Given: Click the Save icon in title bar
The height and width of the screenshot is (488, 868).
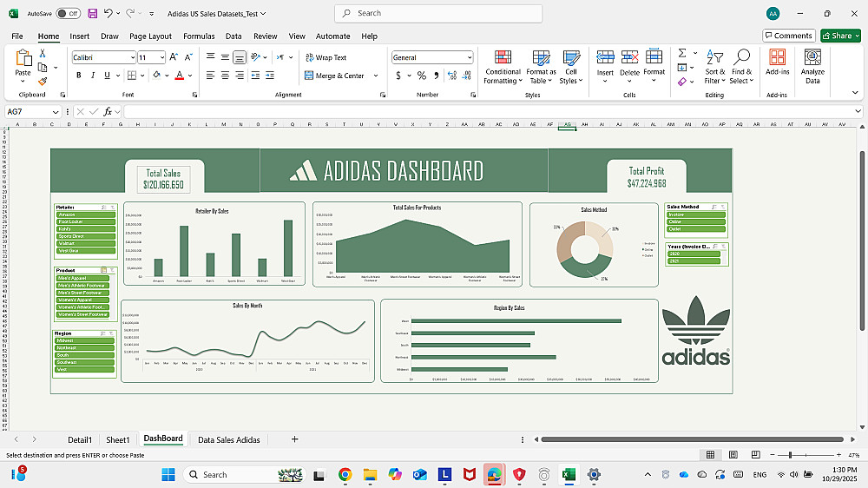Looking at the screenshot, I should [93, 13].
